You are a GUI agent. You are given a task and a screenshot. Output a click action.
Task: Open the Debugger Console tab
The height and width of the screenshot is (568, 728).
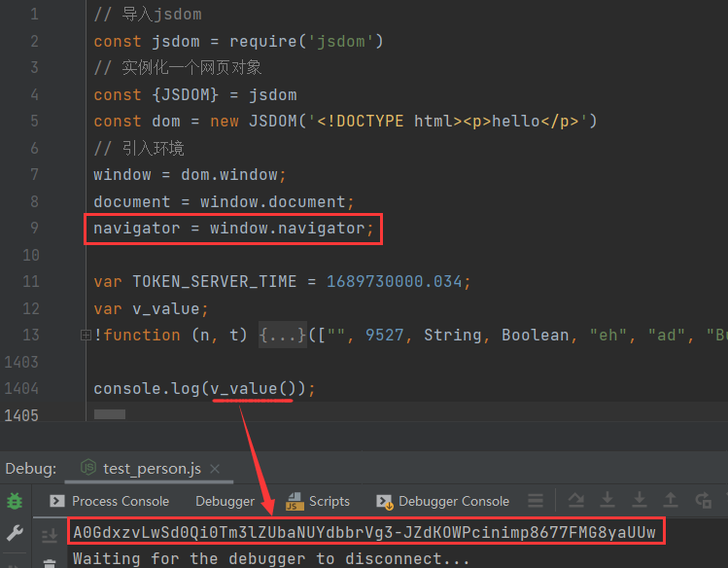pyautogui.click(x=442, y=502)
